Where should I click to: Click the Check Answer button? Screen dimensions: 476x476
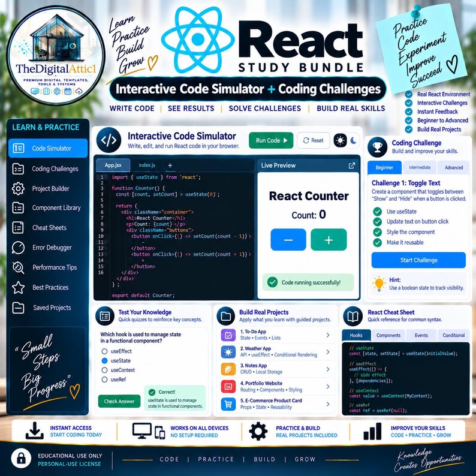[x=119, y=401]
